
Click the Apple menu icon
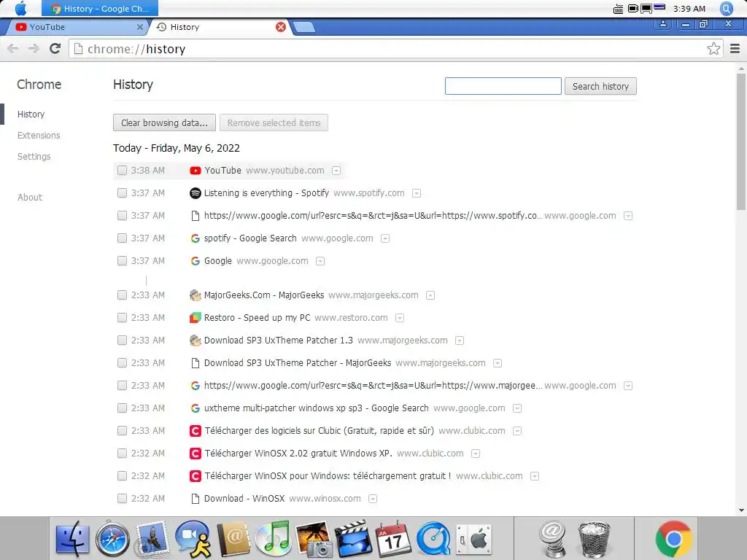(21, 9)
